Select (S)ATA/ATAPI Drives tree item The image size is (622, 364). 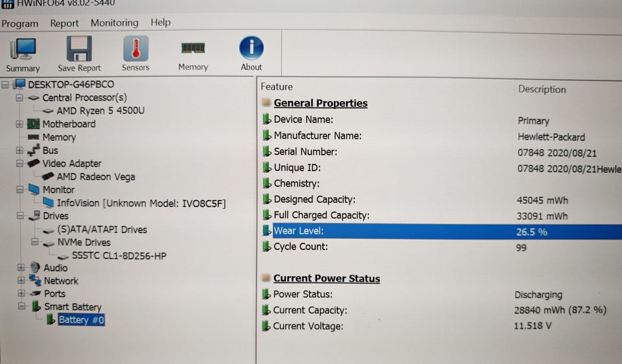(x=102, y=229)
